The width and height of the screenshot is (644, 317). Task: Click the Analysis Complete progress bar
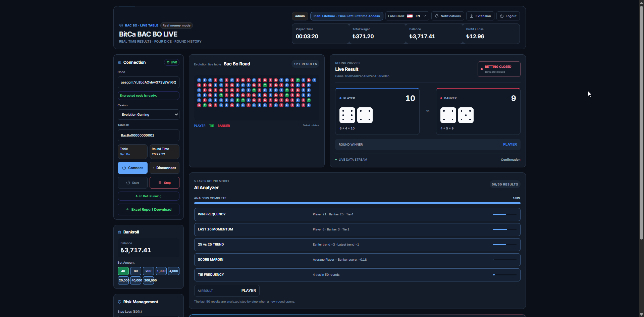point(357,203)
